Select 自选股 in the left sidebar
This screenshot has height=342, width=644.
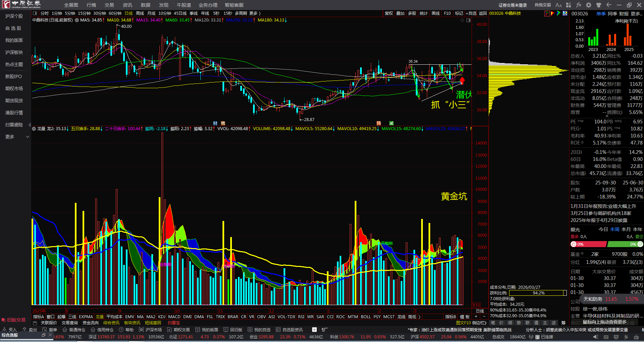point(13,28)
